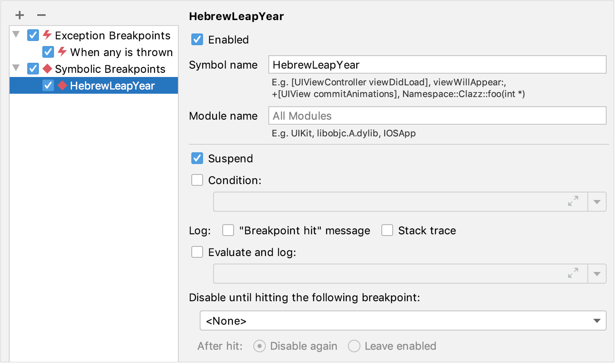Select the Leave enabled radio button

(354, 346)
